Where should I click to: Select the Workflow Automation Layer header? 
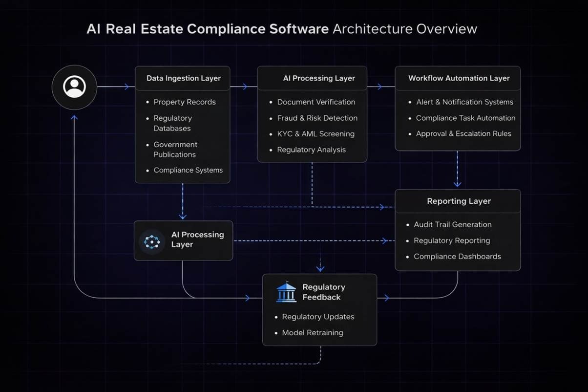pyautogui.click(x=459, y=78)
